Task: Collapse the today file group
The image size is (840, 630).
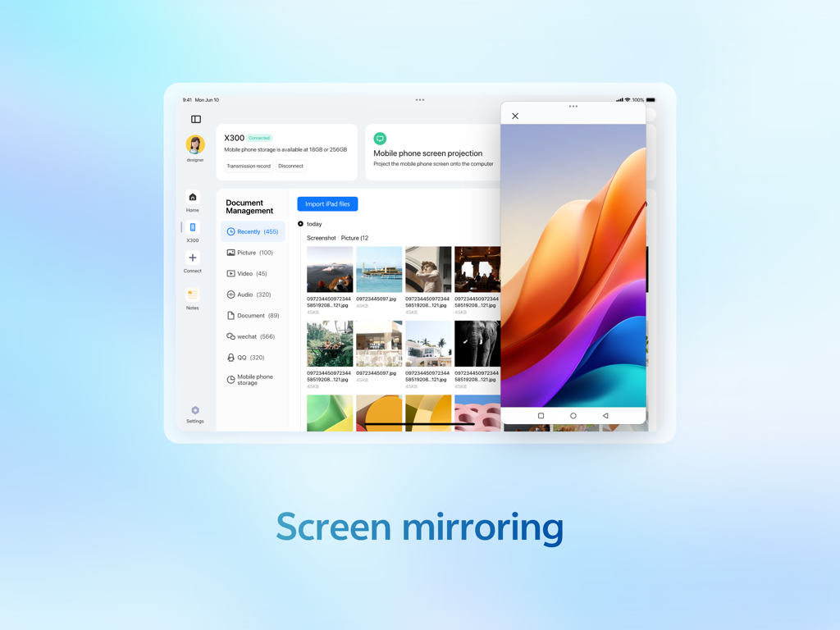Action: point(302,223)
